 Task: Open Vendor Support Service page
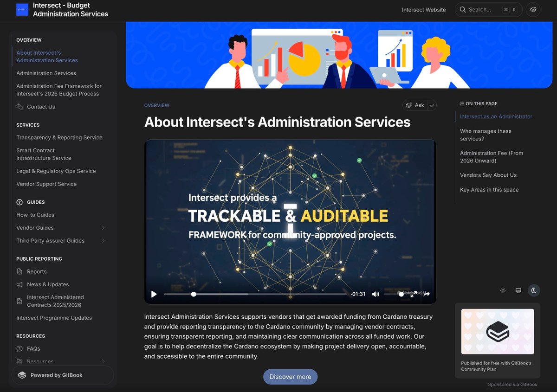tap(46, 184)
